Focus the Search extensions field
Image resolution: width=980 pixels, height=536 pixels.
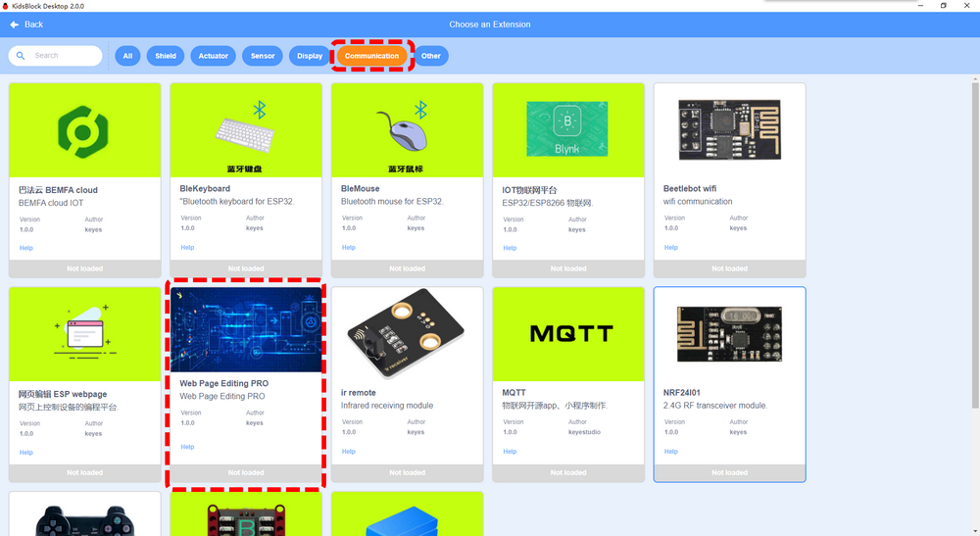55,56
